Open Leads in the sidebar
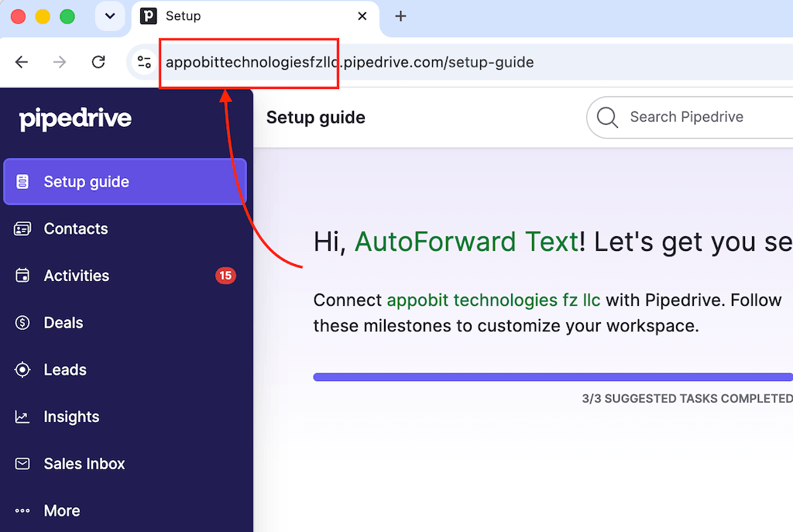793x532 pixels. click(125, 369)
